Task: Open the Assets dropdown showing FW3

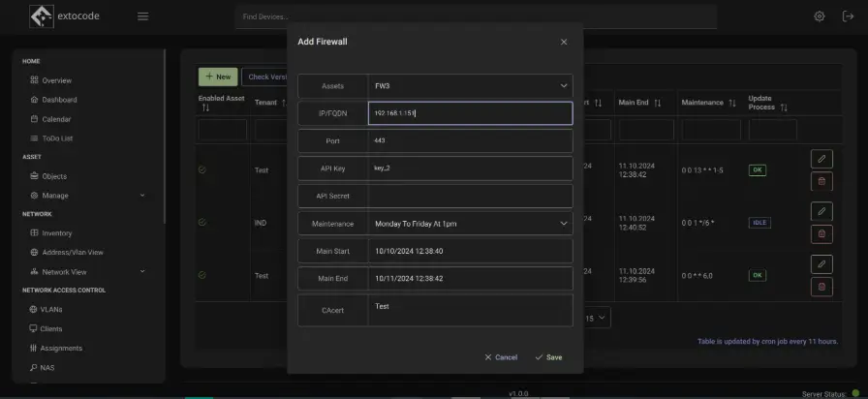Action: coord(470,86)
